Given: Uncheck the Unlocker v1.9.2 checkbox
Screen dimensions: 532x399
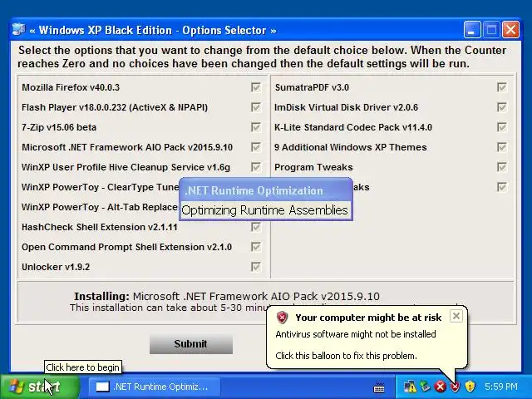Looking at the screenshot, I should (x=256, y=267).
